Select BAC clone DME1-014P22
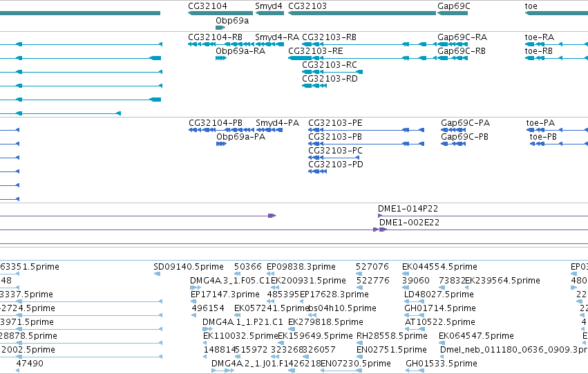Screen dimensions: 588x374 (408, 209)
